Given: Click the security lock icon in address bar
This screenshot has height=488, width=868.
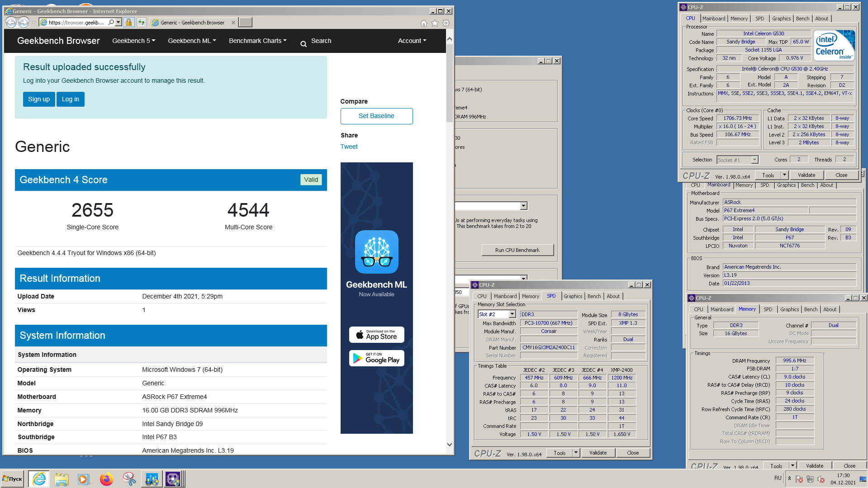Looking at the screenshot, I should click(128, 22).
